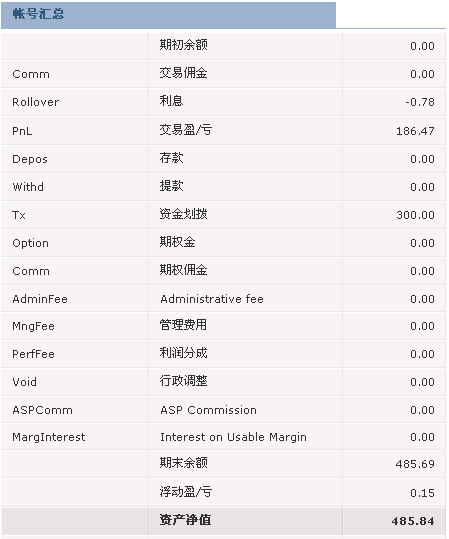
Task: Click the 帐号汇总 header title
Action: [x=38, y=14]
